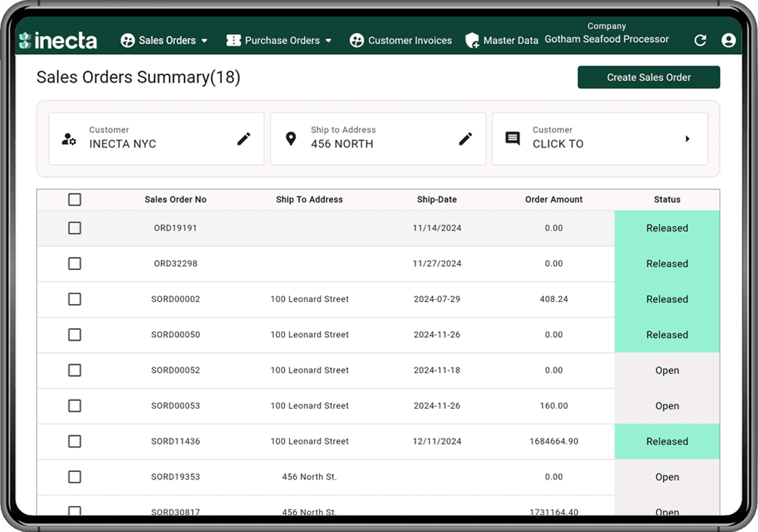Click the customer comment message icon

pyautogui.click(x=513, y=139)
